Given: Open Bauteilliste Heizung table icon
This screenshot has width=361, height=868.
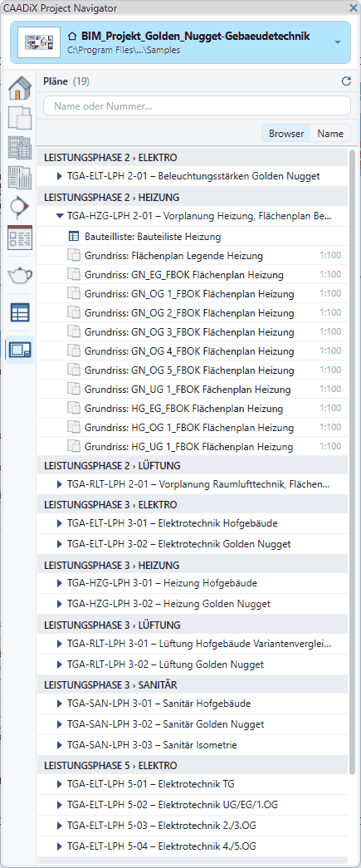Looking at the screenshot, I should 74,237.
